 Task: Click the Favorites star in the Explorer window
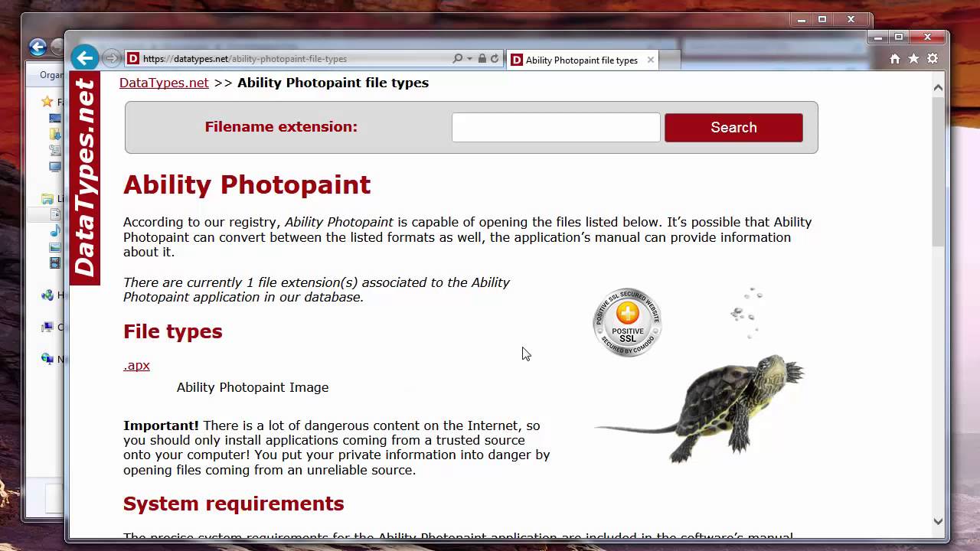(47, 102)
